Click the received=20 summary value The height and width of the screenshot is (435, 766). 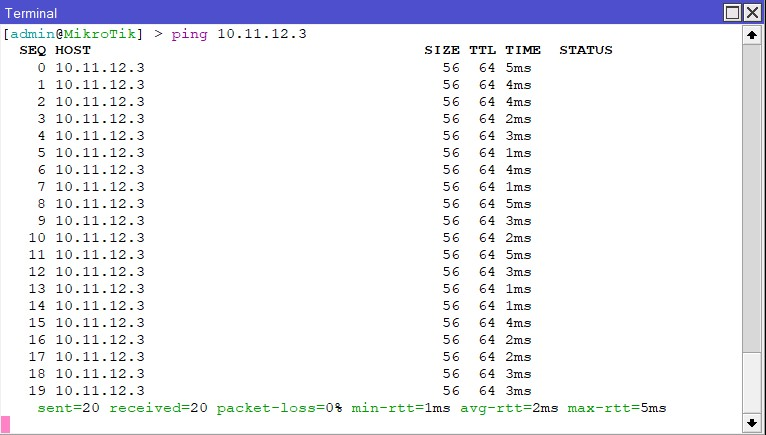(158, 408)
